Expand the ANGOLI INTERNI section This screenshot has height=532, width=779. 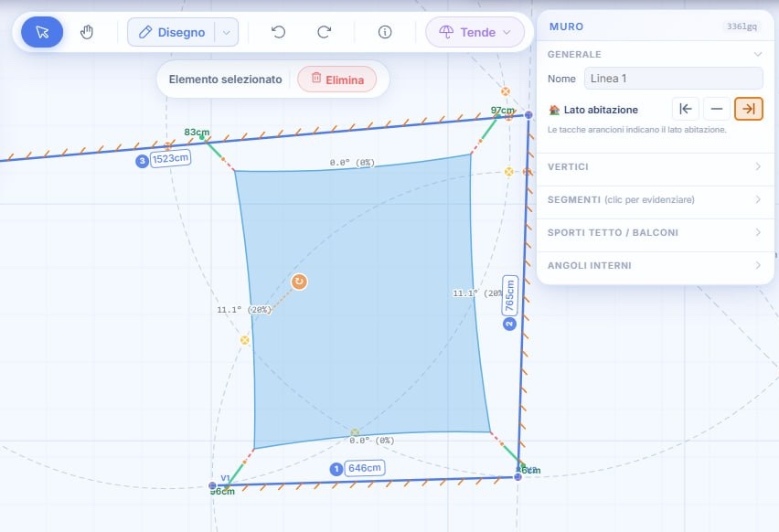655,265
